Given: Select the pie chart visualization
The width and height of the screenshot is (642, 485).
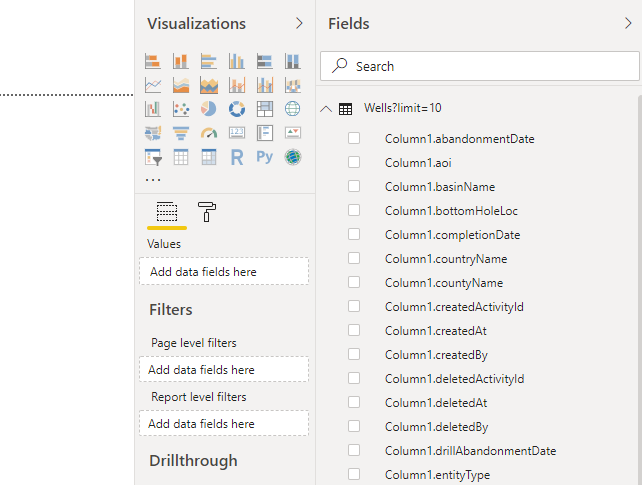Looking at the screenshot, I should (209, 109).
